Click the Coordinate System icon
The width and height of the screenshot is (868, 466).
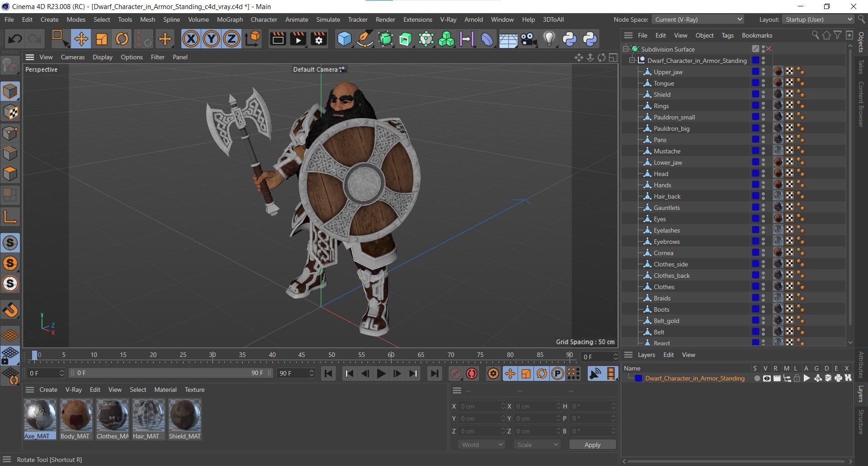(253, 39)
